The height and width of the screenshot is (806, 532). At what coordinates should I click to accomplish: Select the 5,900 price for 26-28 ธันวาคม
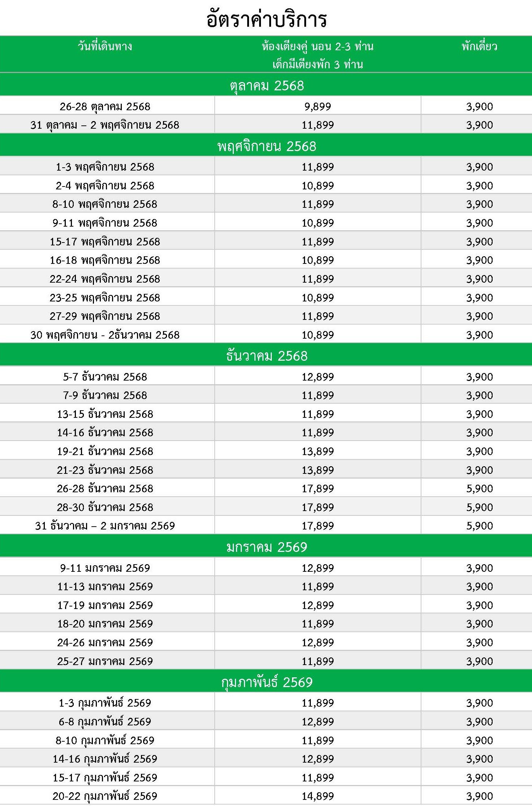[479, 488]
